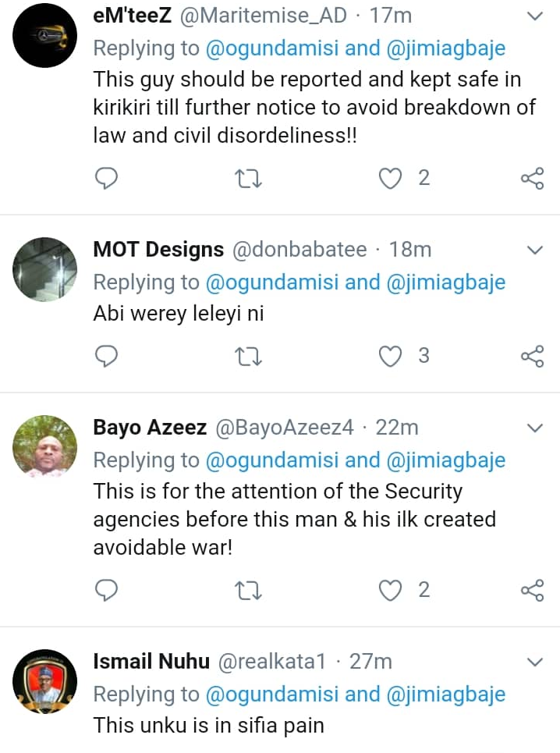
Task: Expand Ismail Nuhu tweet options chevron
Action: (x=535, y=662)
